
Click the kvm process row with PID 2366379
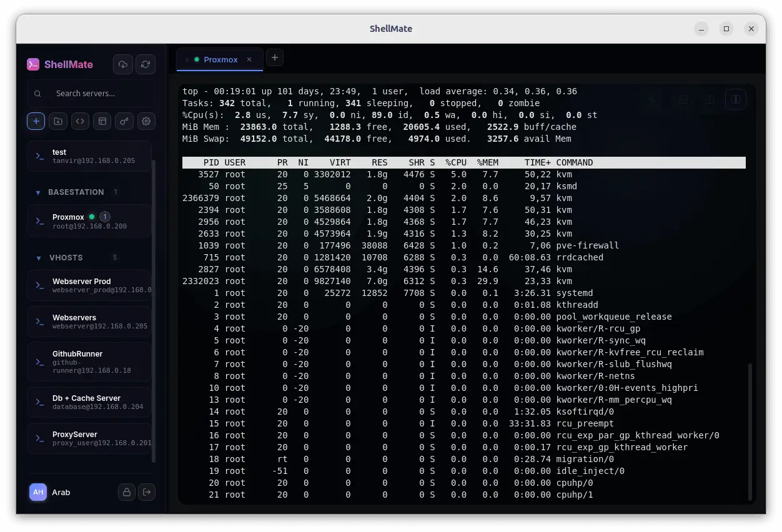pos(463,198)
